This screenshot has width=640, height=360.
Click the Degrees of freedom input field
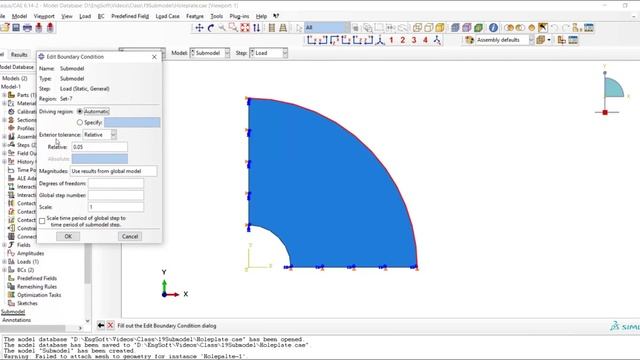pyautogui.click(x=116, y=184)
